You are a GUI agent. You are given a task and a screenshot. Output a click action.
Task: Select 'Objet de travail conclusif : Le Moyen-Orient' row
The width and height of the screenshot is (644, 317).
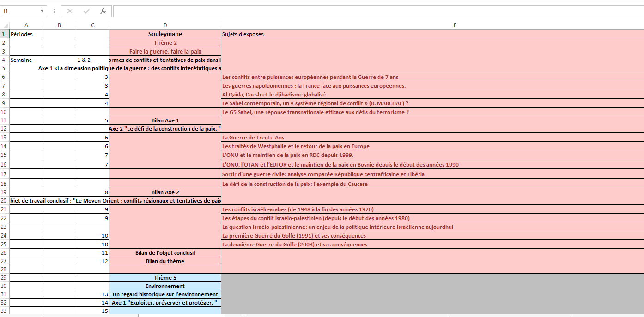(115, 201)
